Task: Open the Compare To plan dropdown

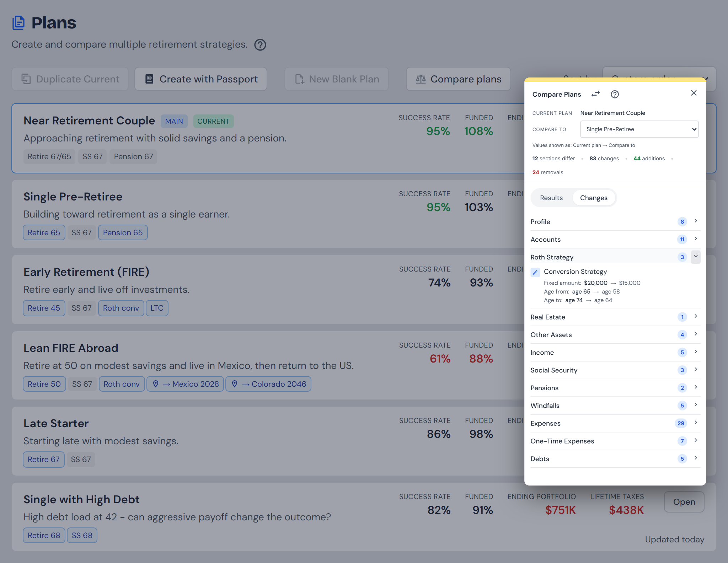Action: [x=639, y=129]
